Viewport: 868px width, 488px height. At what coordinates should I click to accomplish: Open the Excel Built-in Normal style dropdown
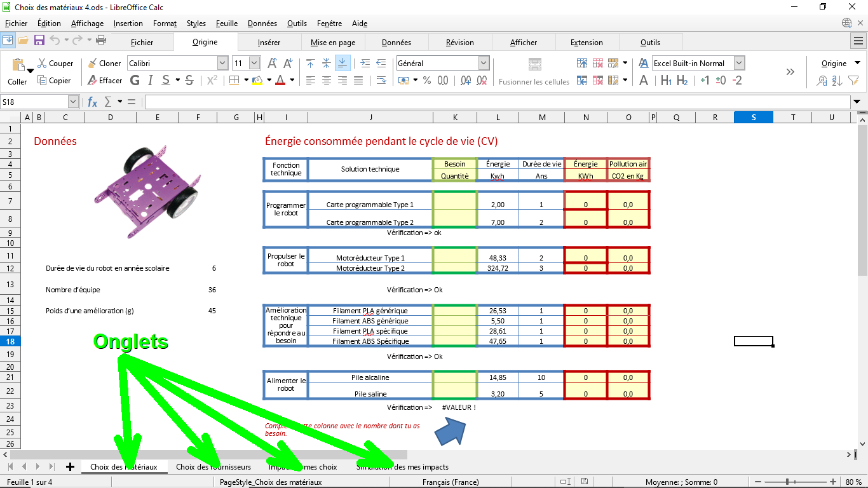(x=739, y=64)
